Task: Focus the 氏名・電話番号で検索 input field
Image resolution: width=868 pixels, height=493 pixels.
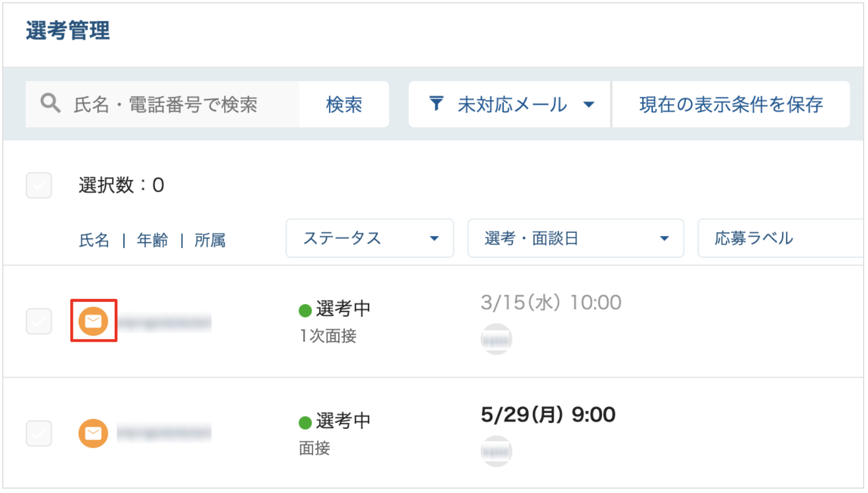Action: pos(162,104)
